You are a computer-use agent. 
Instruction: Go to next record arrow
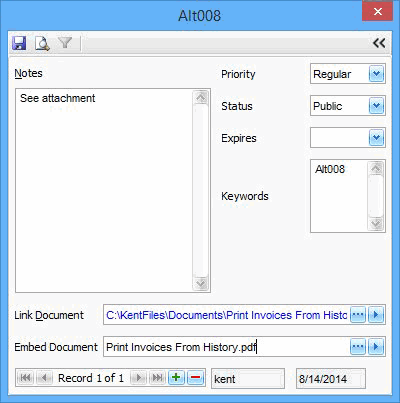tap(138, 378)
